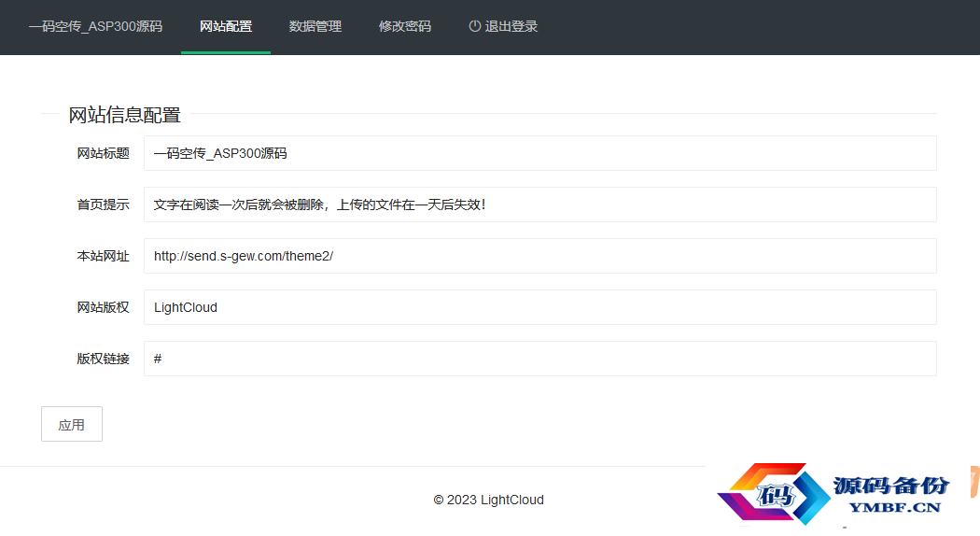Screen dimensions: 980x536
Task: Select the 本站网址 URL field
Action: tap(540, 256)
